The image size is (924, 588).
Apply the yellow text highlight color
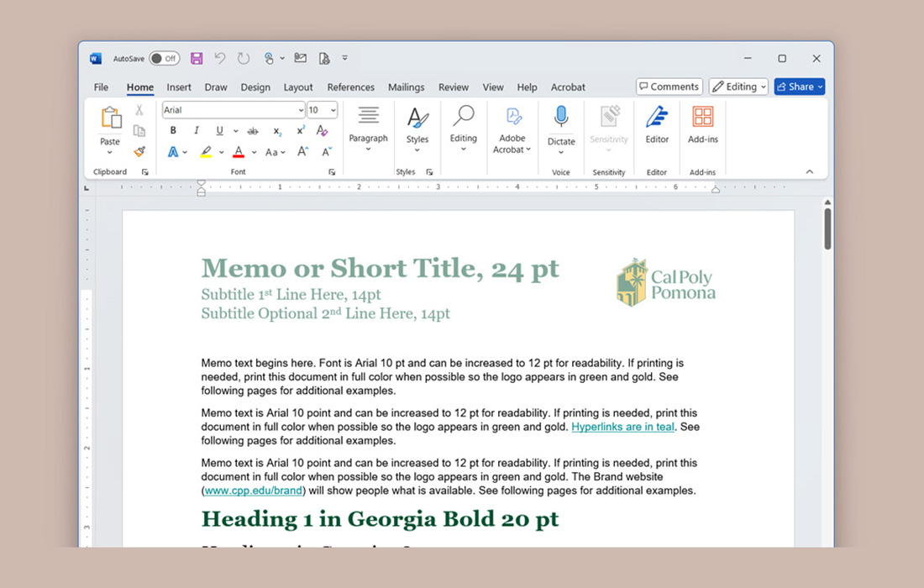pyautogui.click(x=206, y=152)
